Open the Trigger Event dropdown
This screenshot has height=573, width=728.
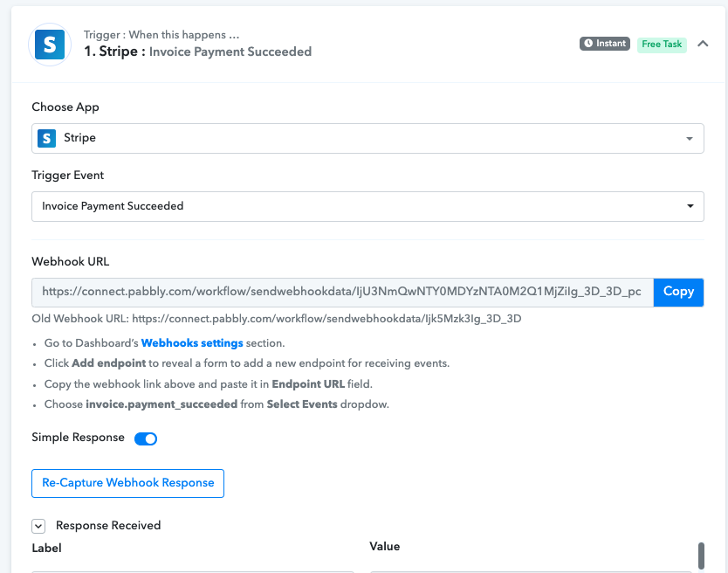pyautogui.click(x=367, y=206)
